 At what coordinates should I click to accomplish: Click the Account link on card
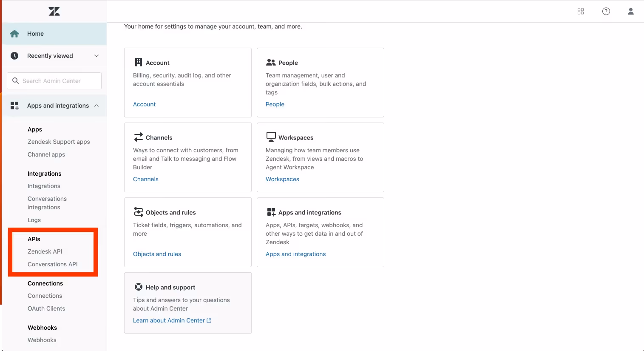pyautogui.click(x=144, y=104)
